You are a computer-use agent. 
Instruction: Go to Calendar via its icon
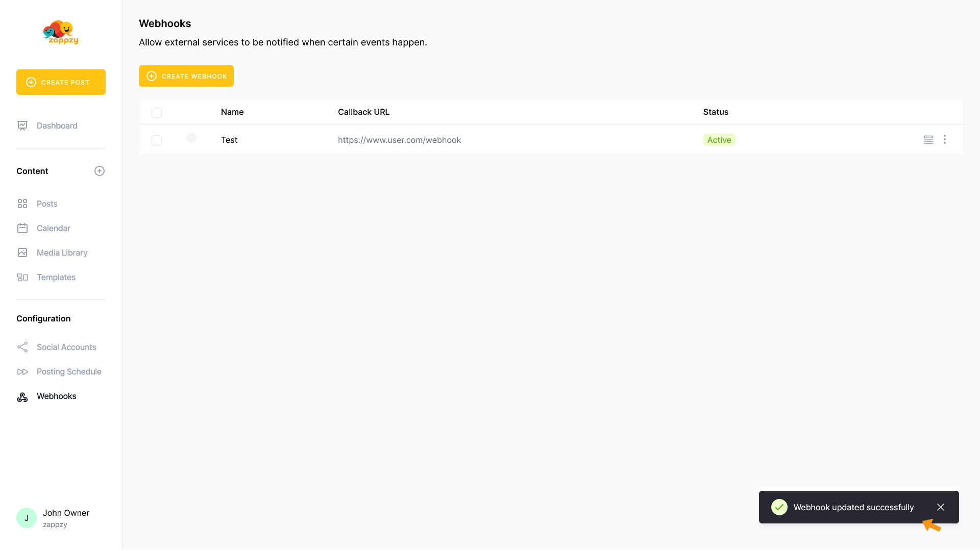point(22,228)
